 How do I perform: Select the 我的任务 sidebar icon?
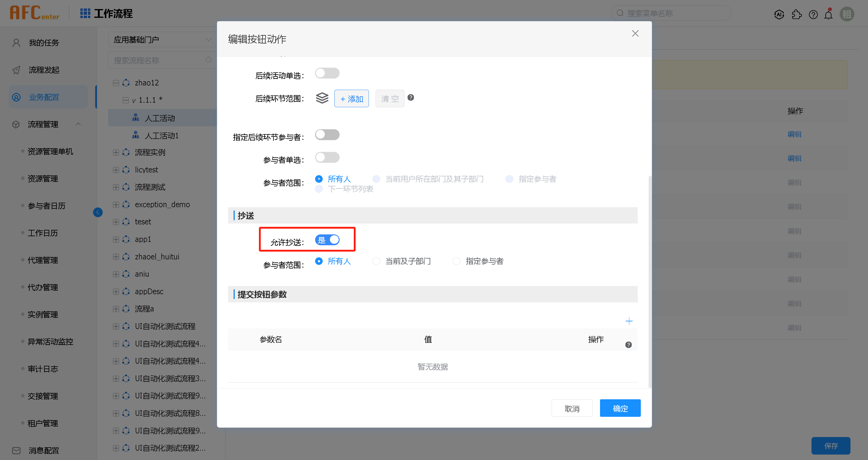point(16,42)
